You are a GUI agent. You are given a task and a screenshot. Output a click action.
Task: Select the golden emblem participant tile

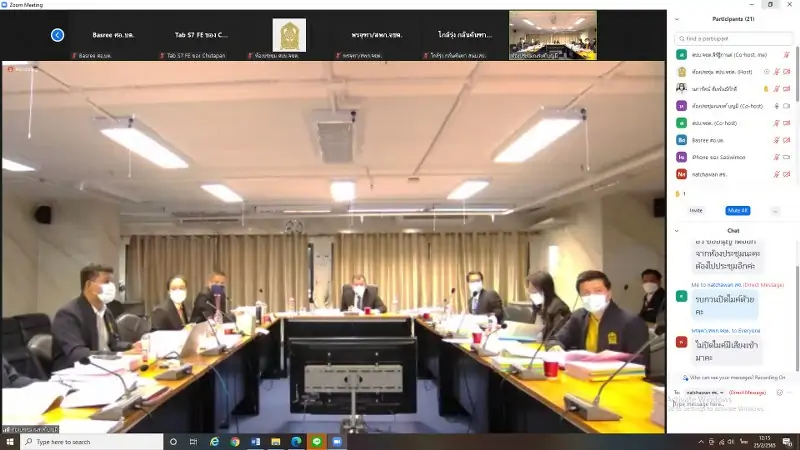289,35
